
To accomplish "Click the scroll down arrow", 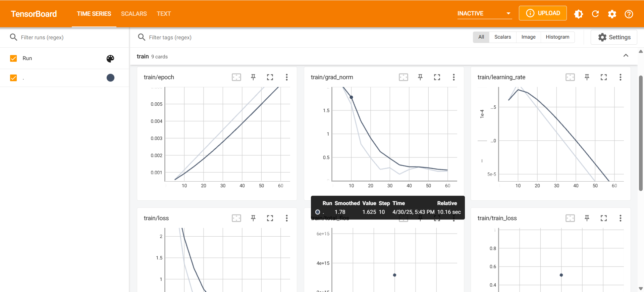I will 641,289.
